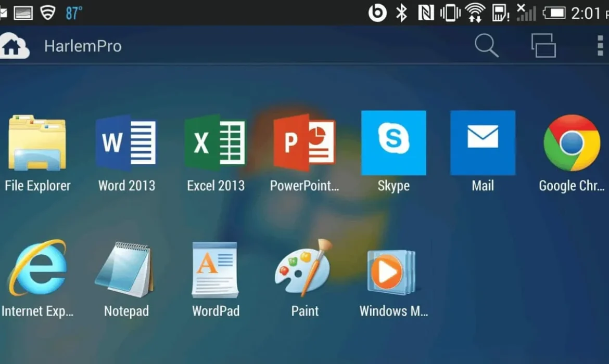Tap the Bluetooth status icon
The height and width of the screenshot is (364, 609).
point(402,13)
